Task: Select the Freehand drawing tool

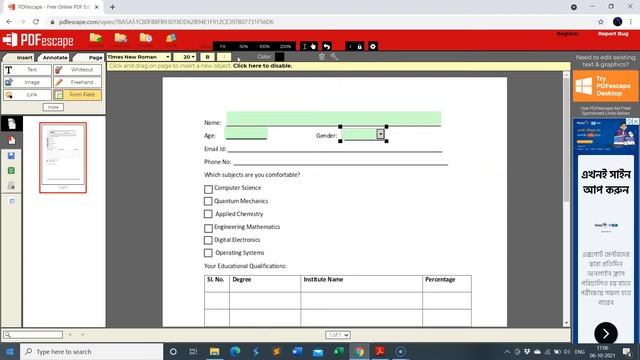Action: [77, 82]
